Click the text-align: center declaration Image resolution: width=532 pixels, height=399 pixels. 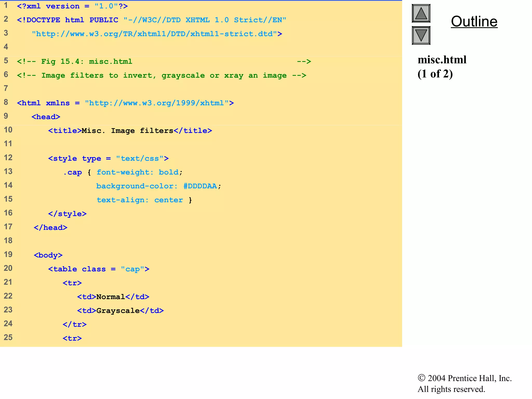[x=140, y=200]
